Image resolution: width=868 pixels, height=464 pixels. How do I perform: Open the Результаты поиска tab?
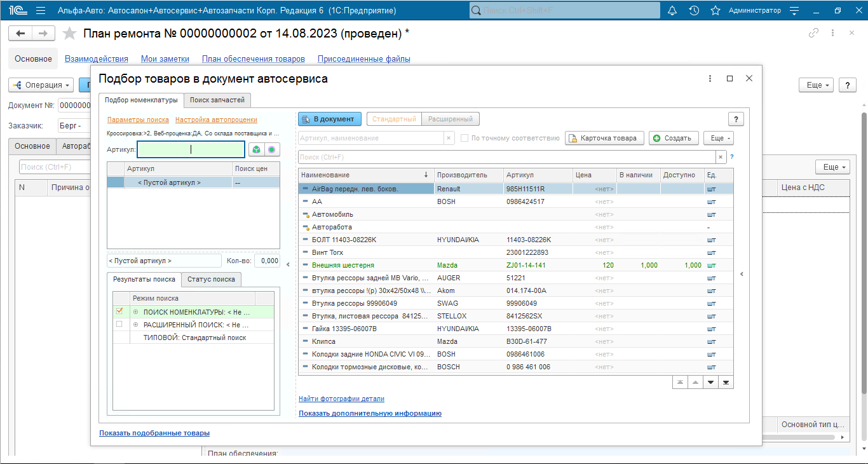[144, 279]
